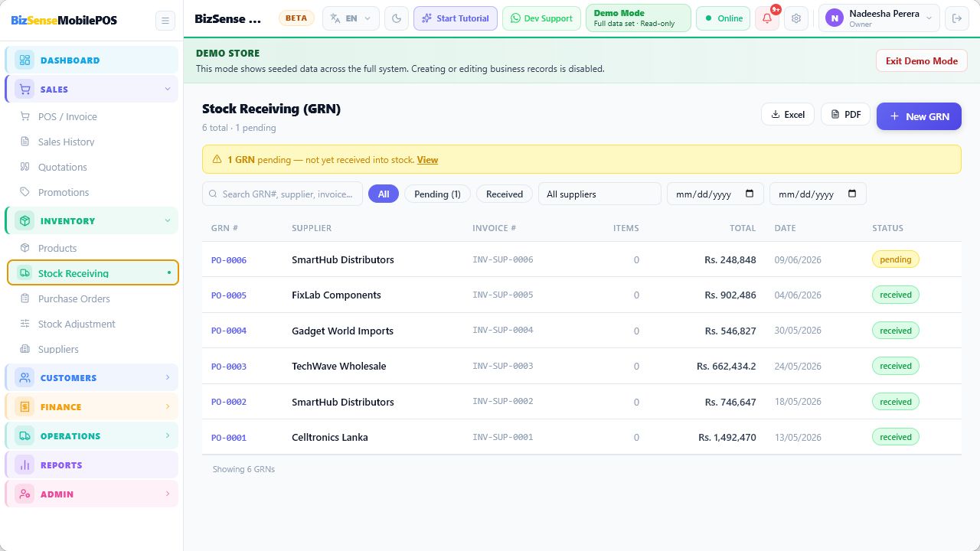980x551 pixels.
Task: Click the TOTAL column header
Action: click(743, 228)
